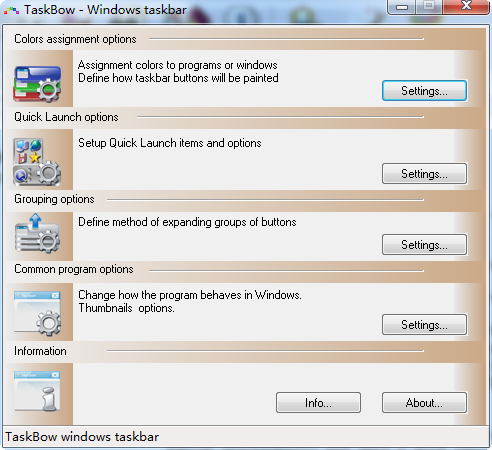The image size is (492, 450).
Task: Click the Information section header
Action: click(40, 351)
